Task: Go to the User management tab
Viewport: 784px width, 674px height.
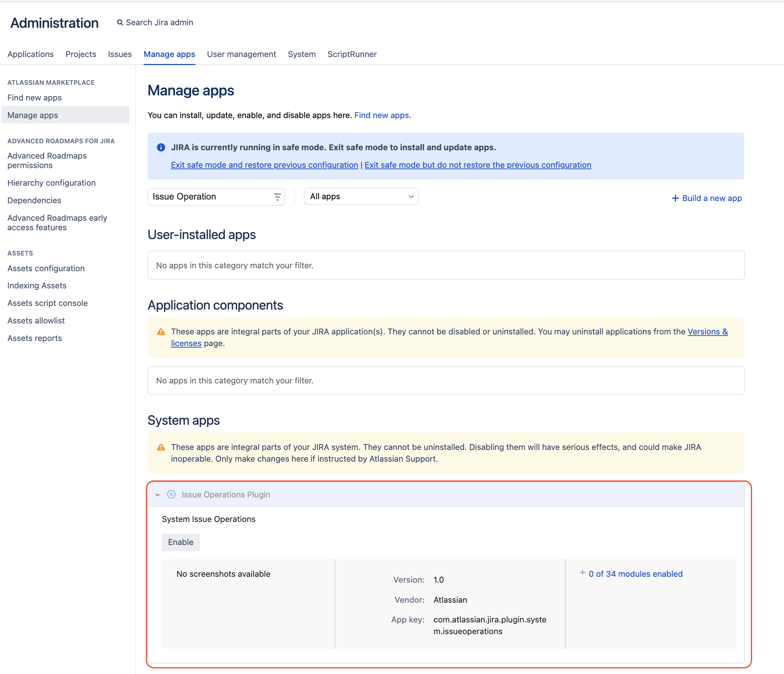Action: click(241, 54)
